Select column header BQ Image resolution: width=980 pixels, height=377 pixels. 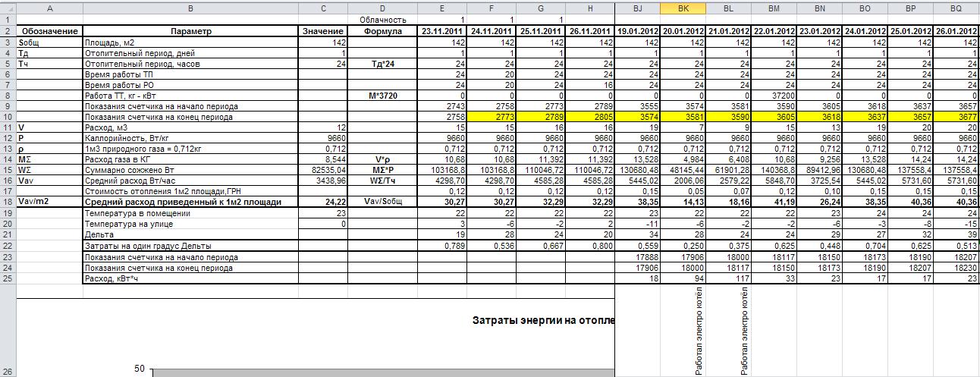[x=956, y=8]
